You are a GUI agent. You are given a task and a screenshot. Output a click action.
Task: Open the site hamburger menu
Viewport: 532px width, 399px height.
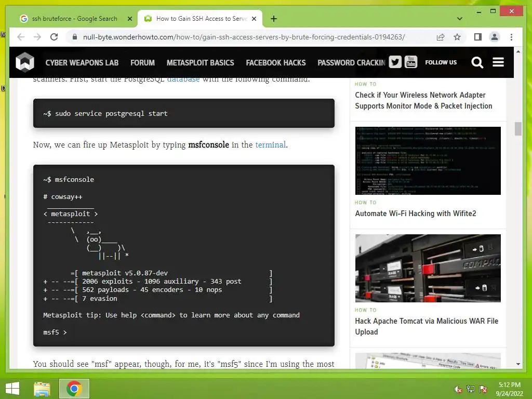tap(498, 62)
